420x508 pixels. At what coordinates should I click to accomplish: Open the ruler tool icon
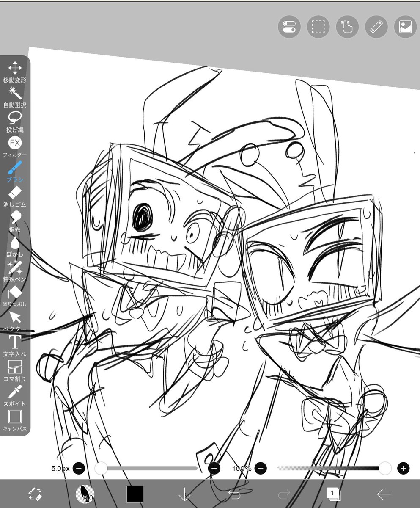point(376,27)
